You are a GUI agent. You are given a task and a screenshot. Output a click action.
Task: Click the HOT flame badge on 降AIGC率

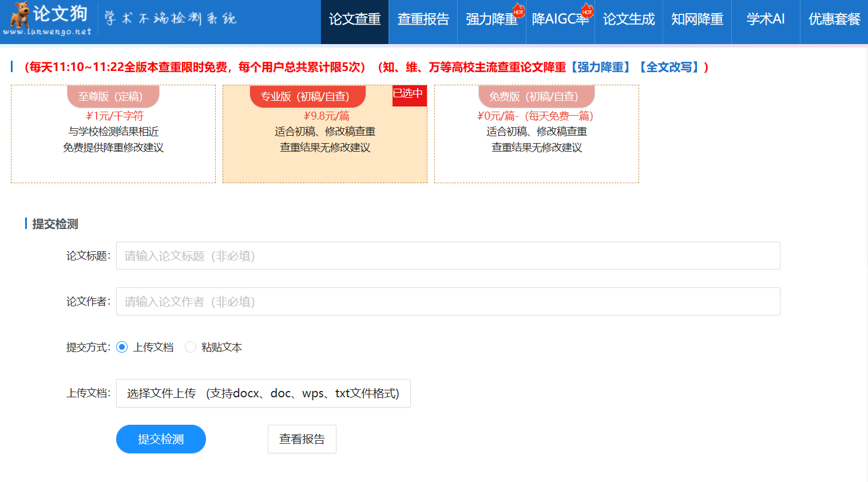tap(587, 10)
